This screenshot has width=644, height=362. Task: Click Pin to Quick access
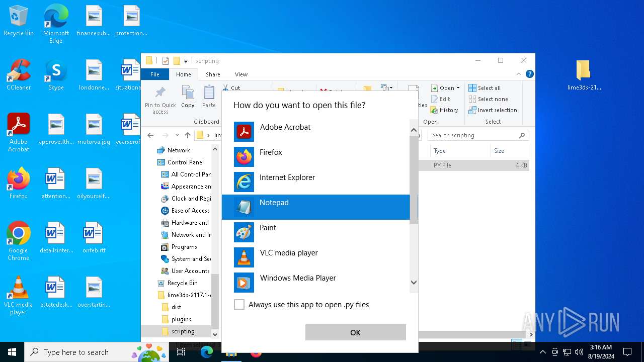click(160, 100)
